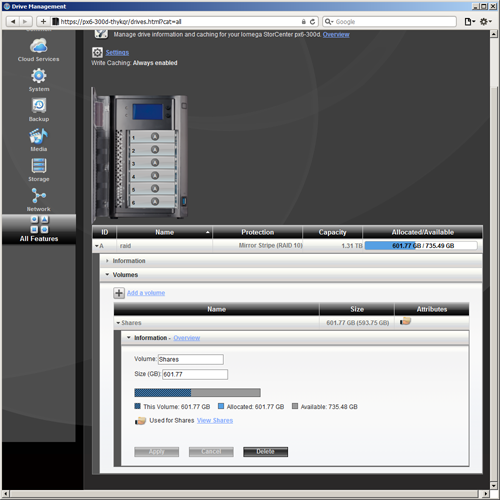Viewport: 500px width, 500px height.
Task: Click the drive management icon at the page top
Action: pyautogui.click(x=101, y=34)
